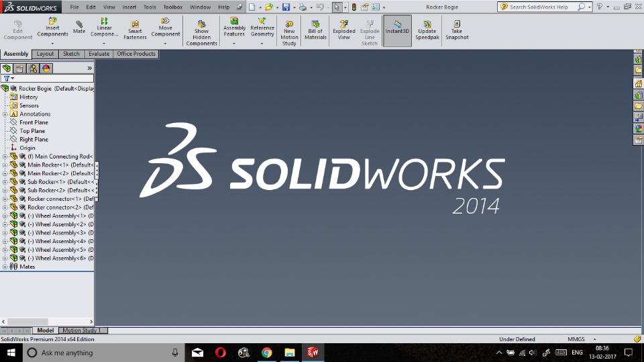Expand Main Rocker<1> component
Image resolution: width=644 pixels, height=362 pixels.
[5, 165]
